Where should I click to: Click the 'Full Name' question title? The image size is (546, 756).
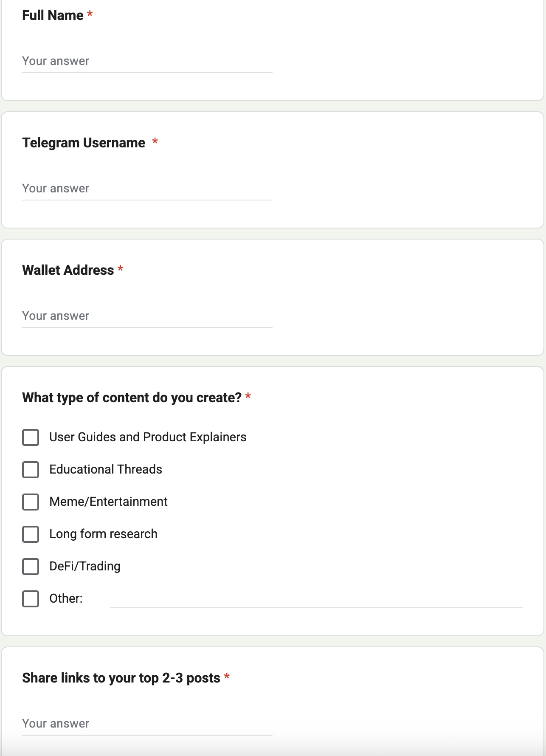[53, 15]
